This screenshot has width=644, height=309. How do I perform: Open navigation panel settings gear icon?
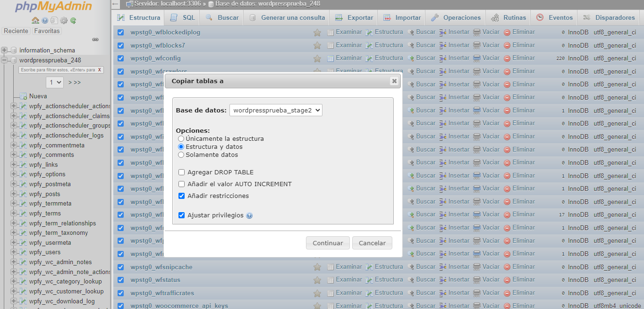coord(64,20)
